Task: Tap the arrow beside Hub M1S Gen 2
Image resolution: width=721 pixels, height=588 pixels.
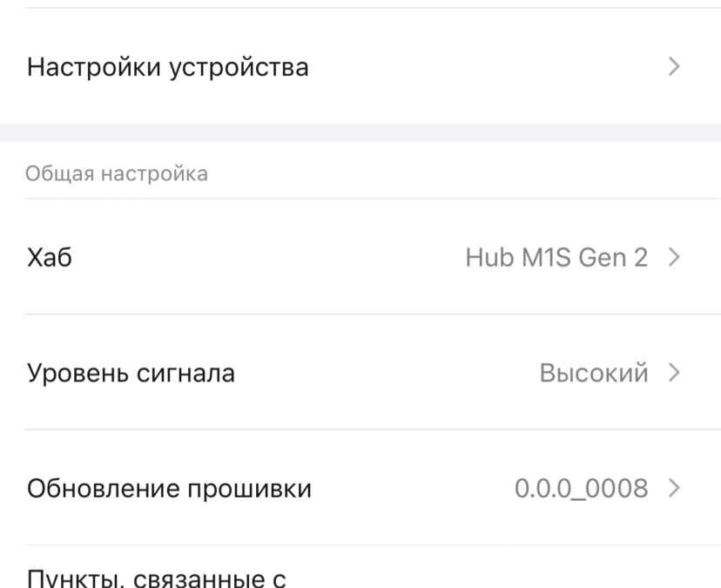Action: [x=673, y=258]
